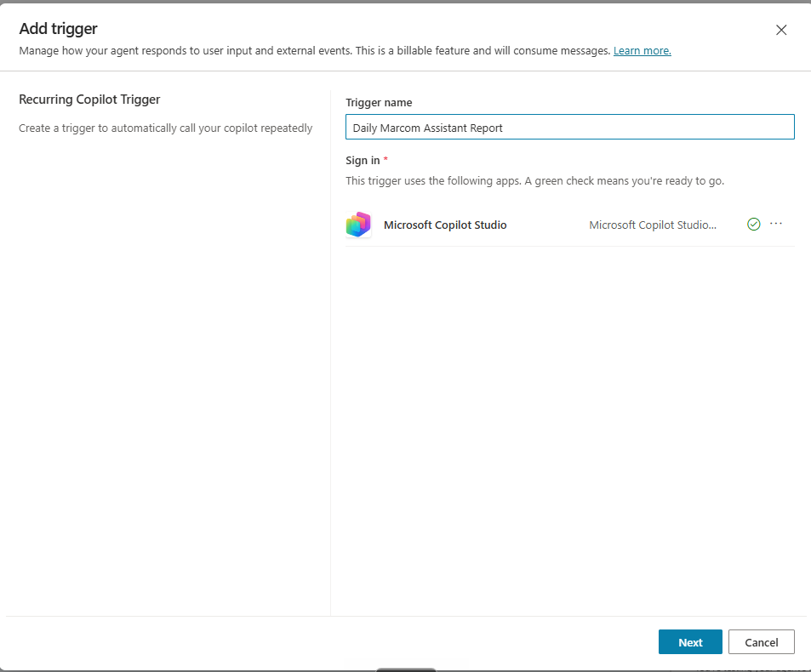The width and height of the screenshot is (811, 672).
Task: Click the Sign in required label
Action: click(367, 160)
